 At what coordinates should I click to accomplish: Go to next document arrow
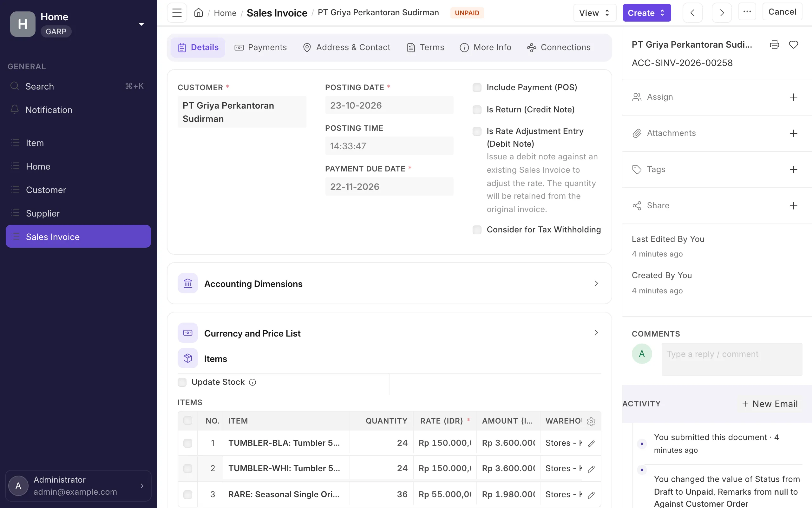click(722, 13)
